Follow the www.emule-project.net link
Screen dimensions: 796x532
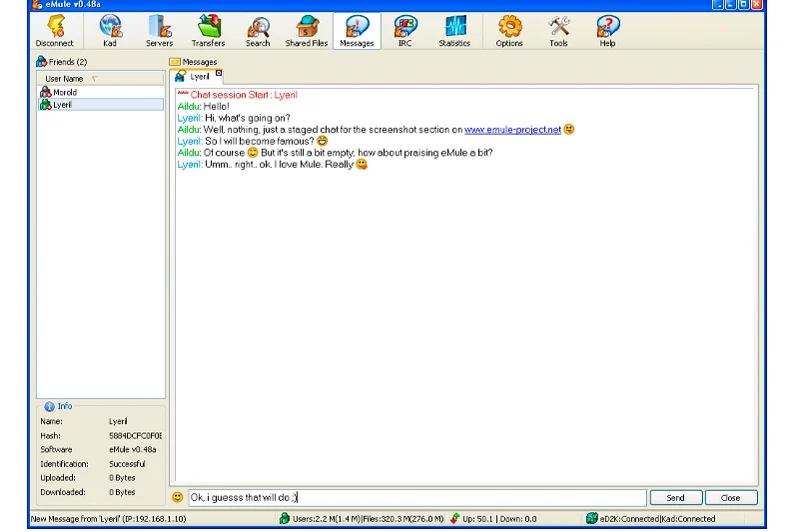point(512,130)
